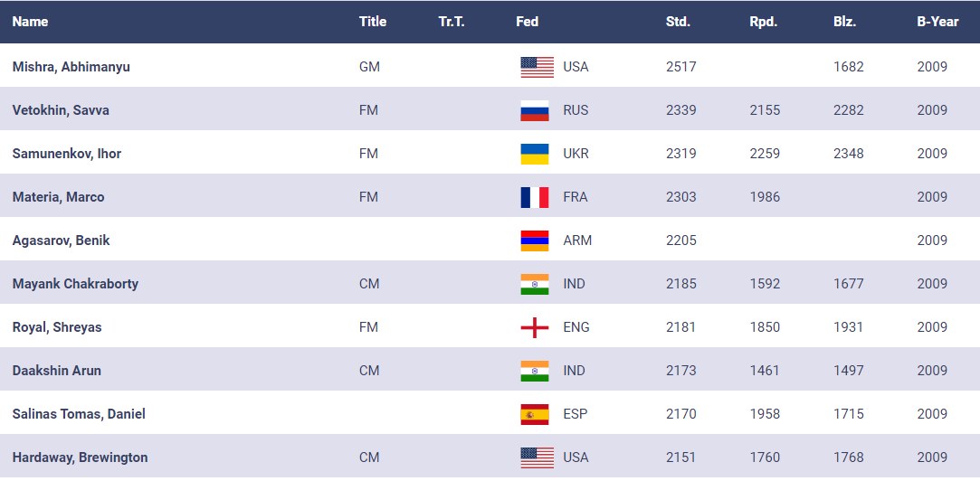Click the Name column header
This screenshot has width=980, height=481.
[30, 22]
